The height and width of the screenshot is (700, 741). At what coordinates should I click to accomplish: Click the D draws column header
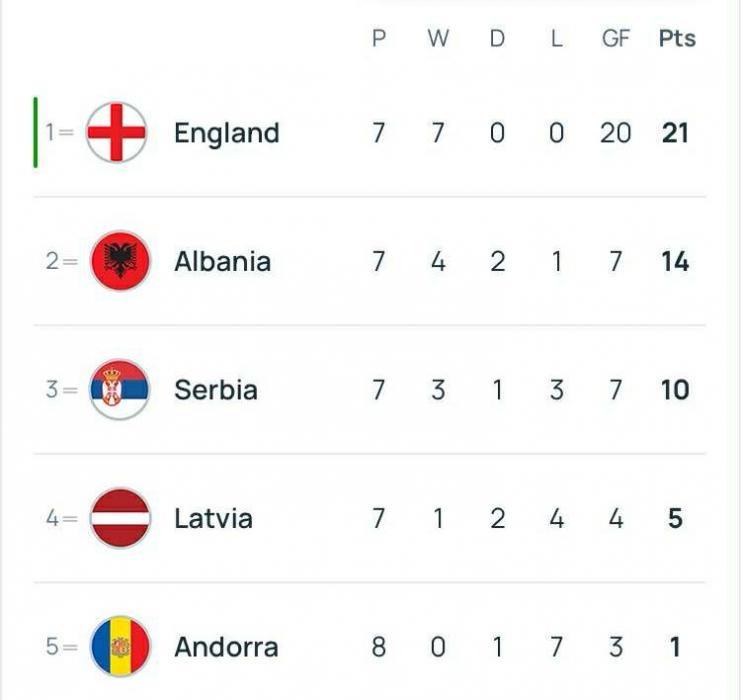tap(497, 39)
